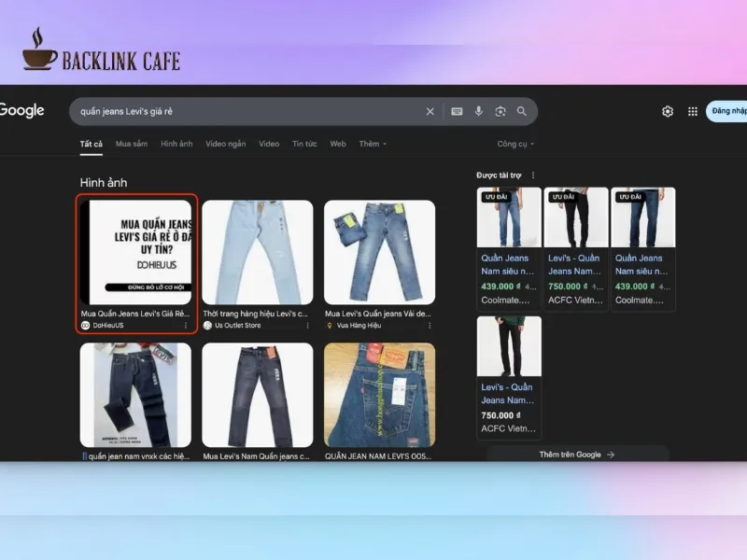This screenshot has height=560, width=747.
Task: Select the Video ngắn tab
Action: pyautogui.click(x=226, y=144)
